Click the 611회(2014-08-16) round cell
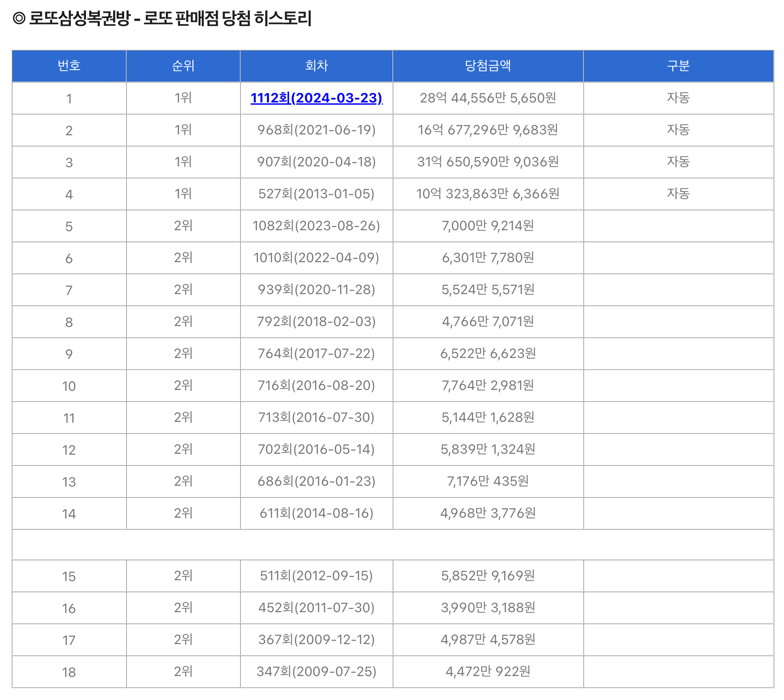 coord(316,513)
